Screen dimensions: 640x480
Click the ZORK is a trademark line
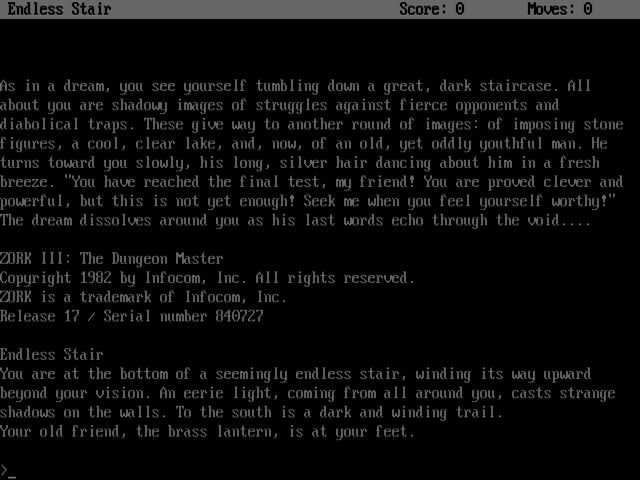(143, 297)
